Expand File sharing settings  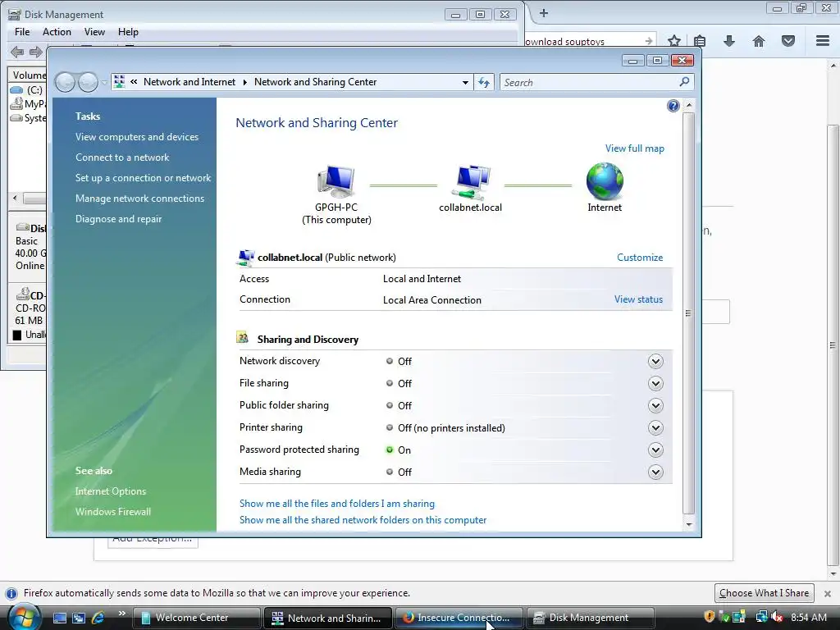pyautogui.click(x=655, y=384)
